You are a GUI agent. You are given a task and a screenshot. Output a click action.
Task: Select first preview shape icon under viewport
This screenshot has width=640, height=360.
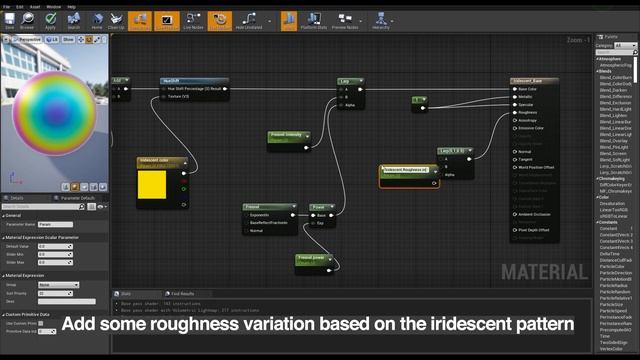coord(66,187)
